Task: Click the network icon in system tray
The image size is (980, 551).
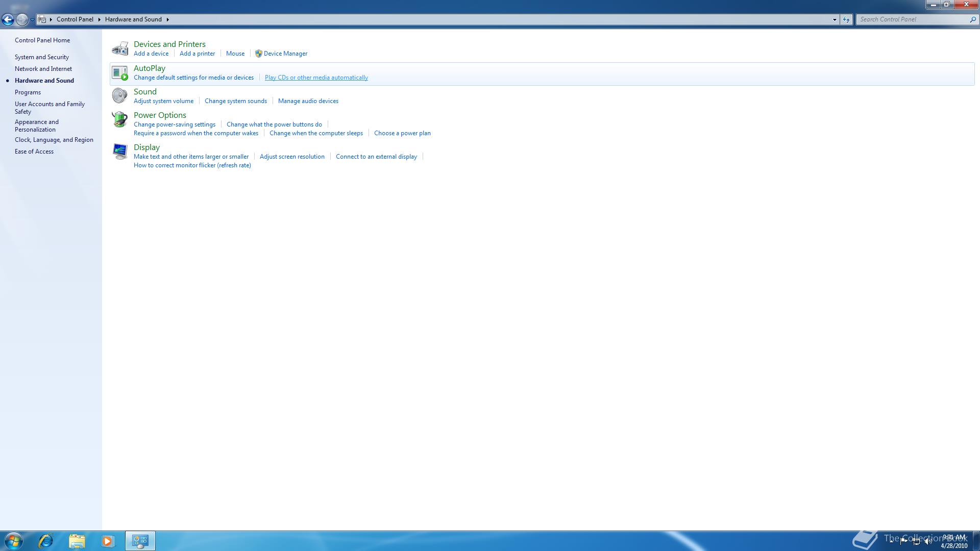Action: 916,541
